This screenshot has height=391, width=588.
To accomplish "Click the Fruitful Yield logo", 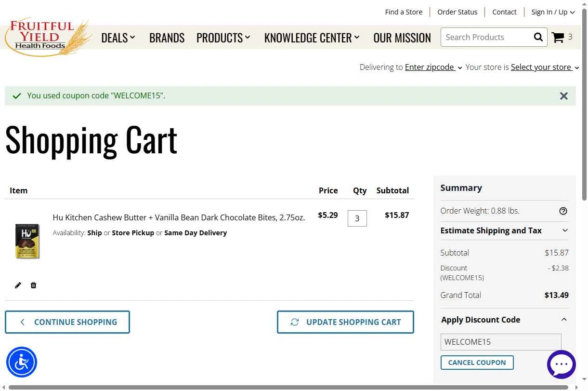I will pos(48,37).
